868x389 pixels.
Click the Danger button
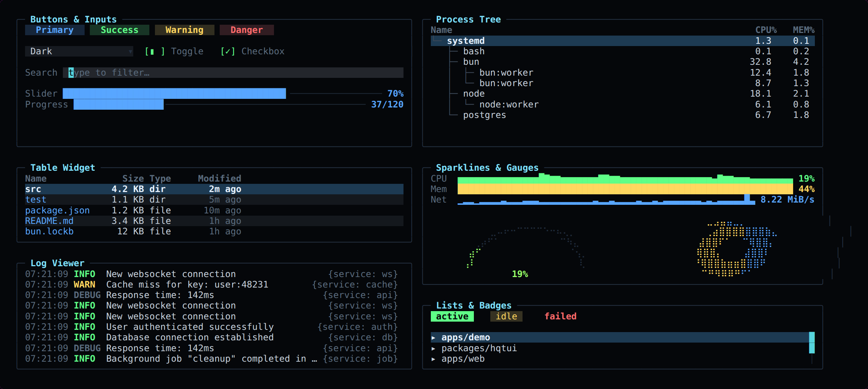247,30
